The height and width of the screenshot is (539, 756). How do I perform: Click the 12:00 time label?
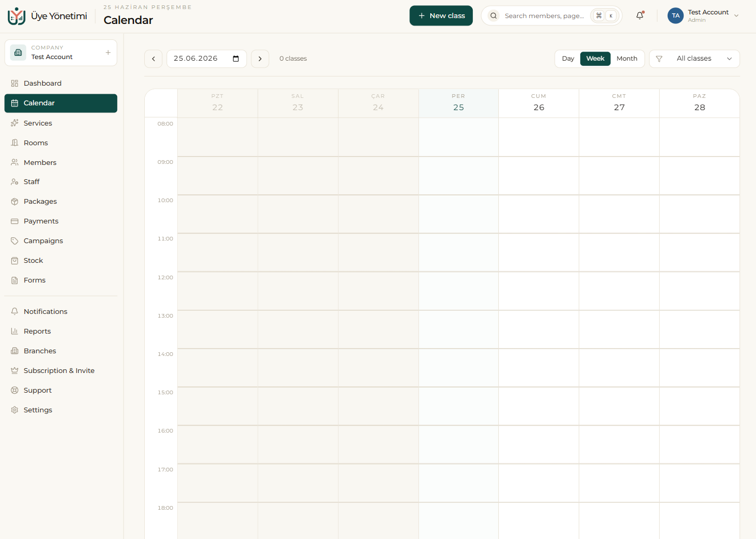click(x=165, y=278)
